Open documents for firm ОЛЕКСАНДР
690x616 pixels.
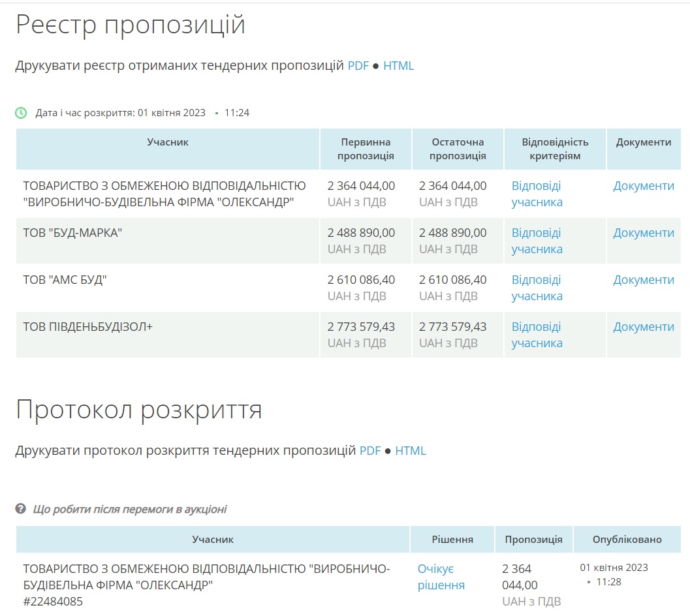pyautogui.click(x=643, y=186)
